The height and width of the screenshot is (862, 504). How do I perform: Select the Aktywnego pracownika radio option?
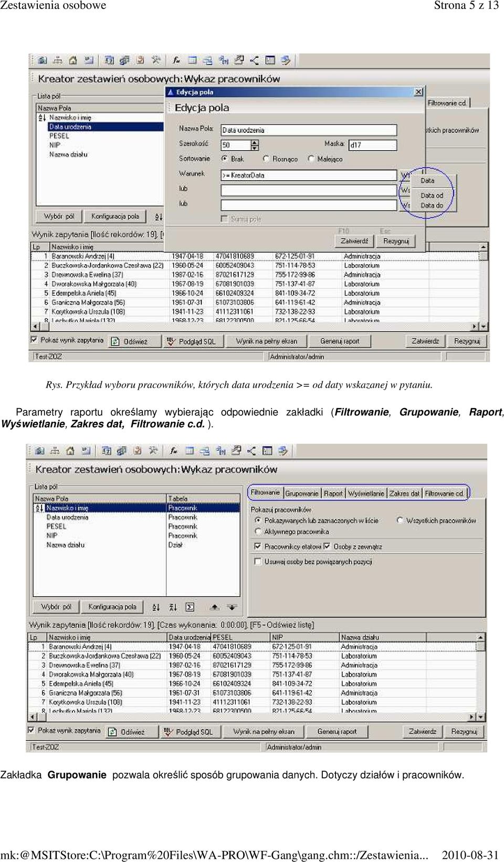click(x=258, y=532)
